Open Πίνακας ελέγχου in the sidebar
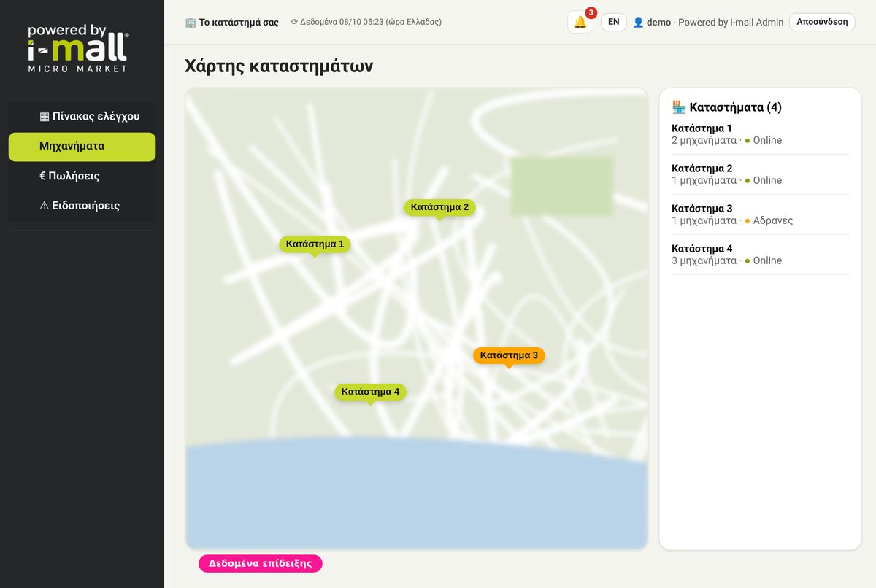 click(x=82, y=116)
